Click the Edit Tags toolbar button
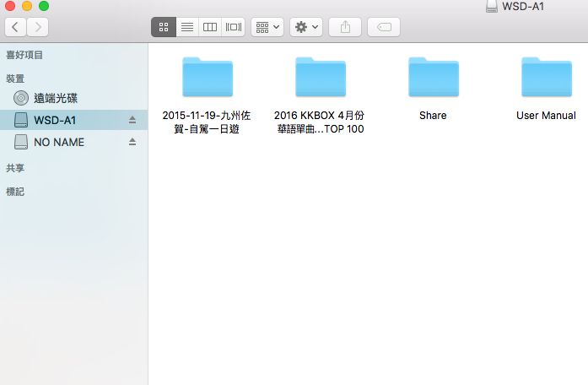This screenshot has width=588, height=385. click(384, 27)
